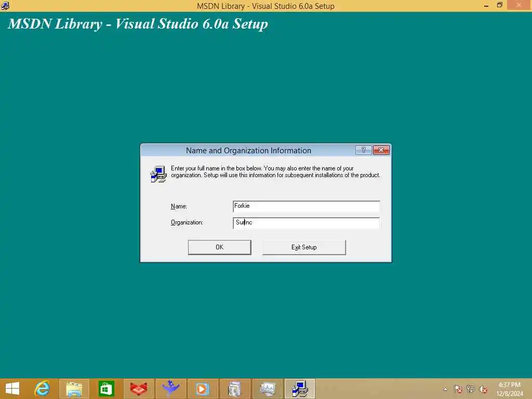Viewport: 532px width, 399px height.
Task: Open the gray documents icon in the taskbar
Action: 235,389
